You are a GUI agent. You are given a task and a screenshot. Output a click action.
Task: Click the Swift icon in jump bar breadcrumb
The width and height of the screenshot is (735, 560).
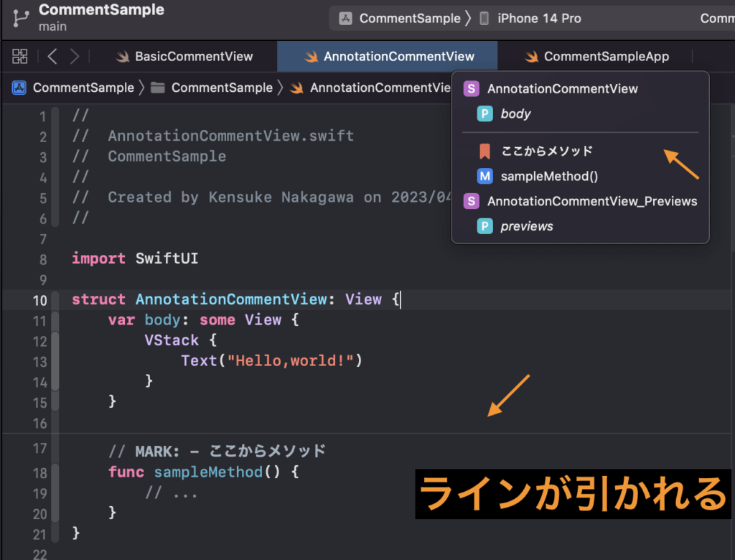pos(296,88)
